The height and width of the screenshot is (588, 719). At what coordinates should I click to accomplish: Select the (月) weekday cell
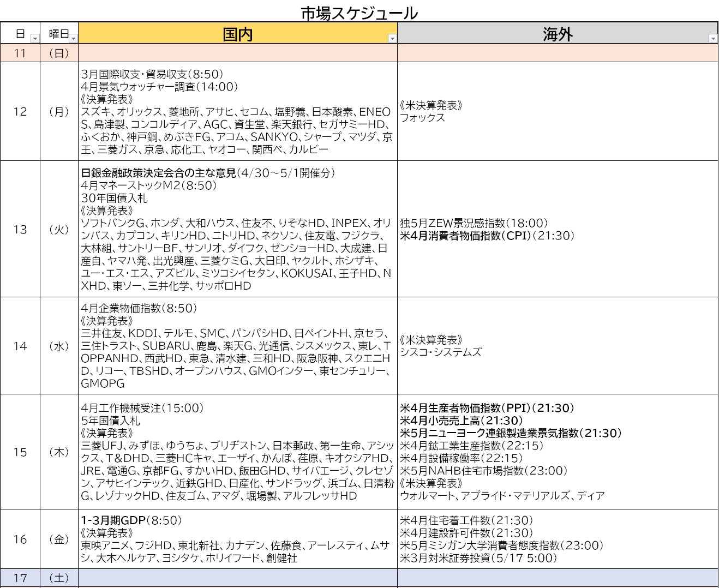tap(59, 111)
